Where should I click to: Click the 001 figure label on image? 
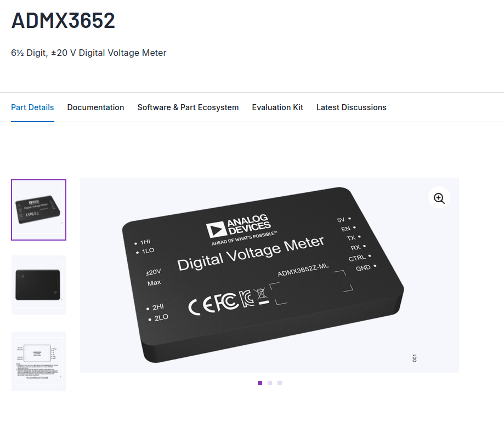point(414,358)
